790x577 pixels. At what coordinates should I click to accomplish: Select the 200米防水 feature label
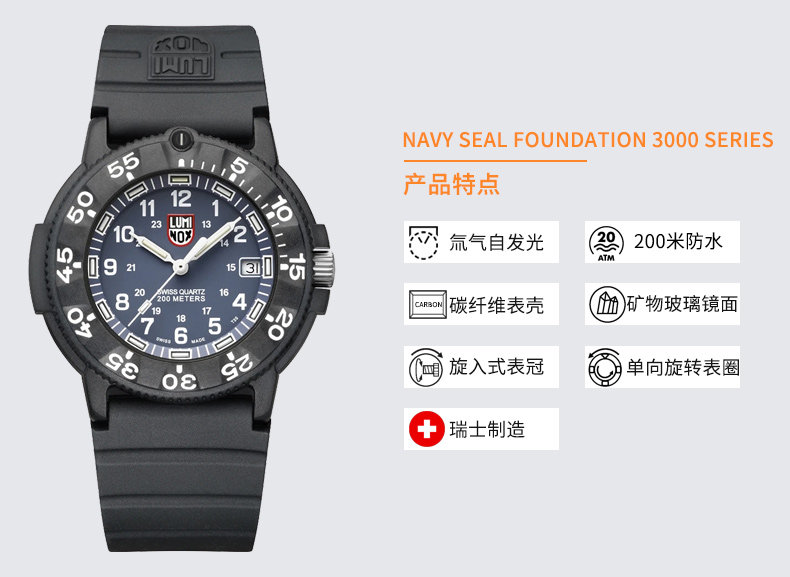[678, 242]
